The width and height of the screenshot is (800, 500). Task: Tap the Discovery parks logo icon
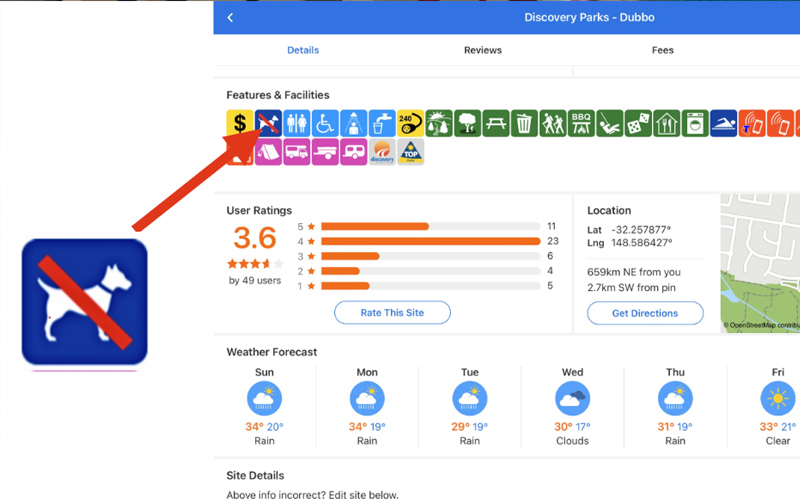[x=382, y=152]
